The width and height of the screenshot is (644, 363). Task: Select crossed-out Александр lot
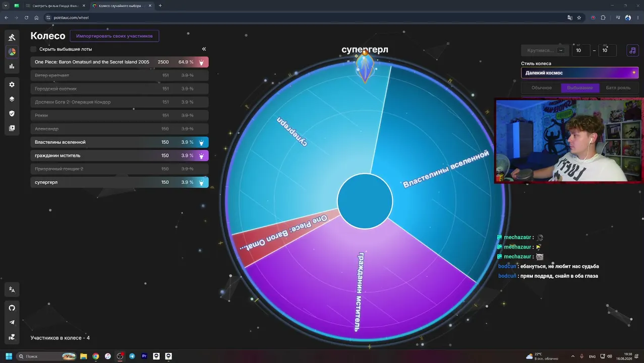(x=120, y=129)
